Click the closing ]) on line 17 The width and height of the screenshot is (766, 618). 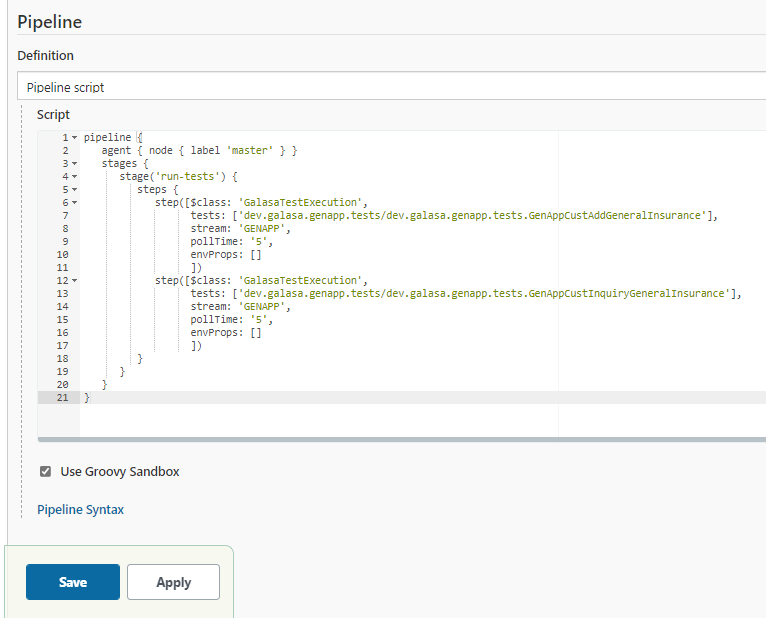196,346
